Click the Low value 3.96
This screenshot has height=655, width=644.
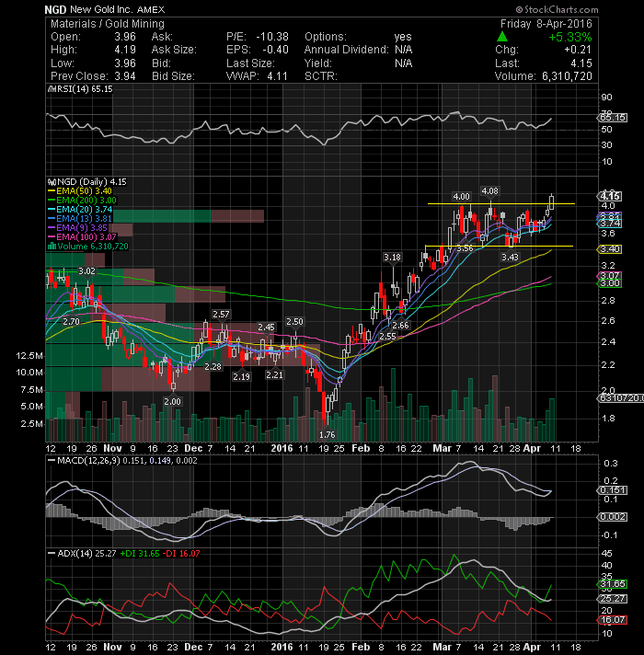[x=125, y=63]
